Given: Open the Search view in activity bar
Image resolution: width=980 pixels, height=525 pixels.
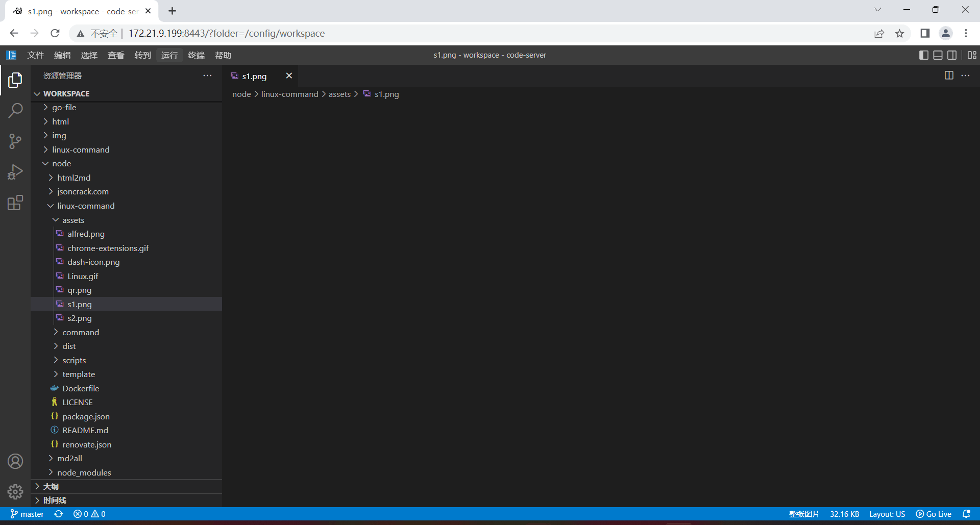Looking at the screenshot, I should click(15, 110).
